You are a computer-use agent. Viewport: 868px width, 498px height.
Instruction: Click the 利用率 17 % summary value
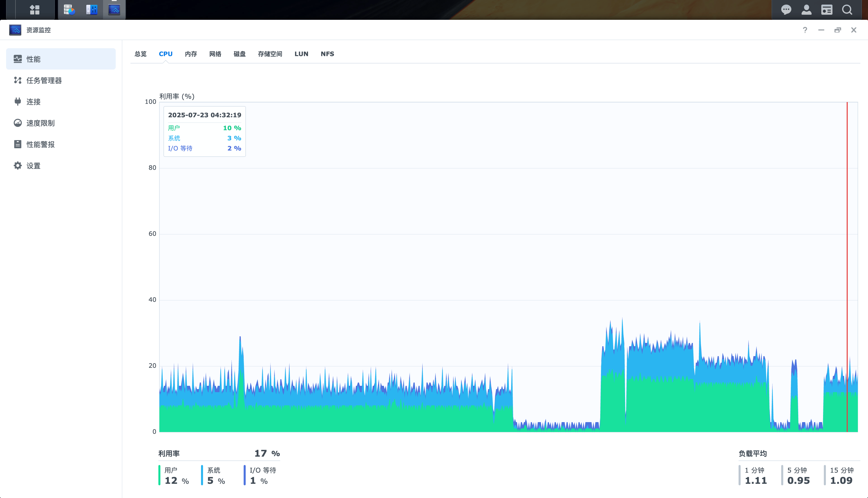[x=267, y=454]
